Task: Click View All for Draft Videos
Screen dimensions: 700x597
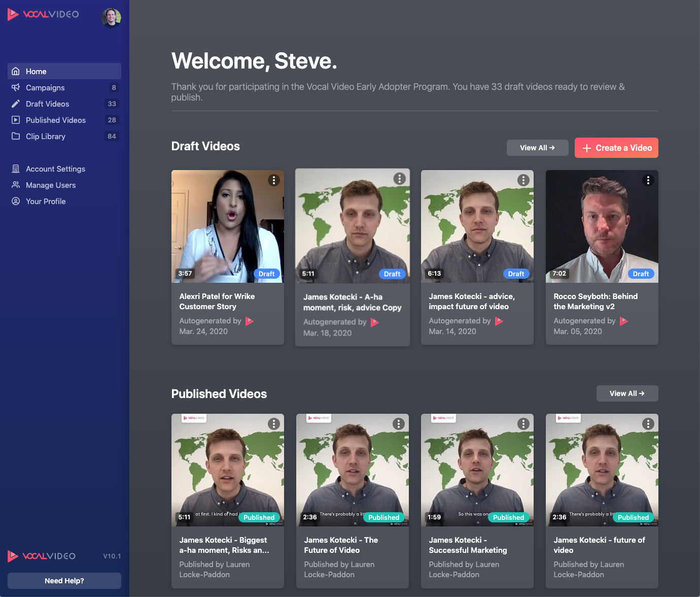Action: point(537,148)
